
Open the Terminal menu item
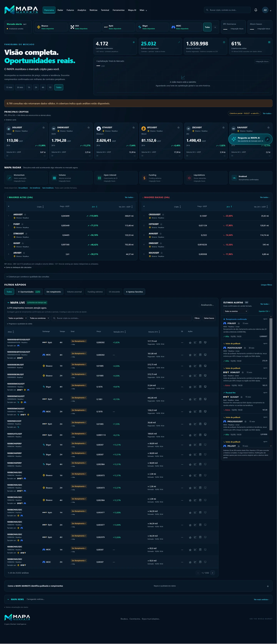click(x=105, y=10)
